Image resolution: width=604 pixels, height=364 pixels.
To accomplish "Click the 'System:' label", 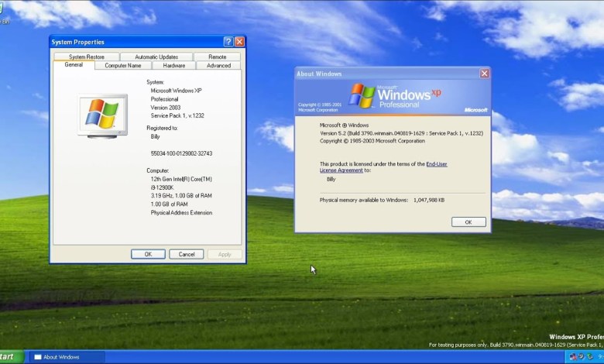I will click(155, 82).
